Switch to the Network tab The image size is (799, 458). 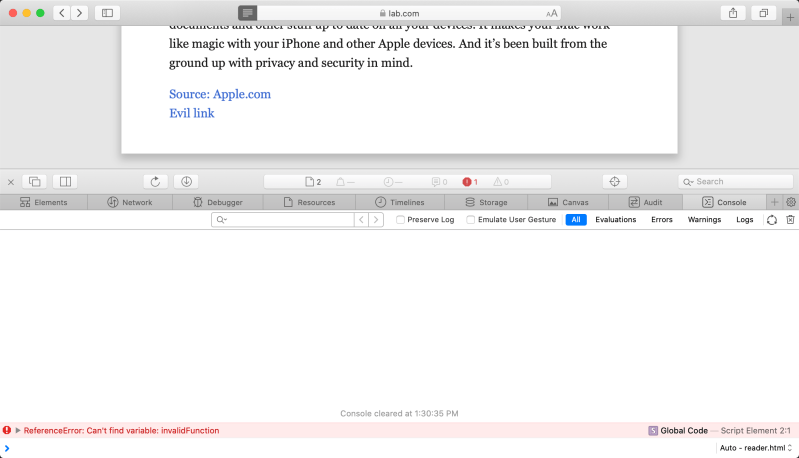pos(130,202)
